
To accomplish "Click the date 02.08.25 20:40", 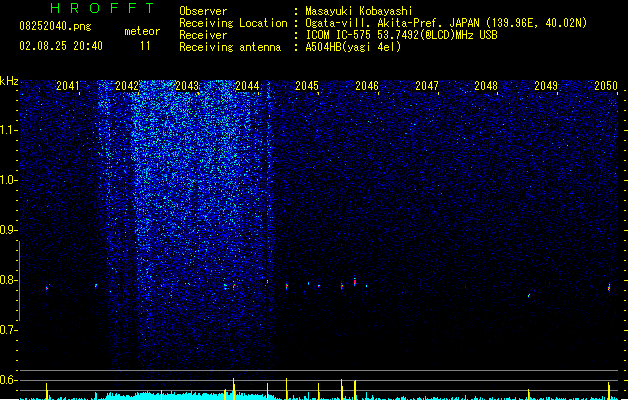I will (61, 46).
